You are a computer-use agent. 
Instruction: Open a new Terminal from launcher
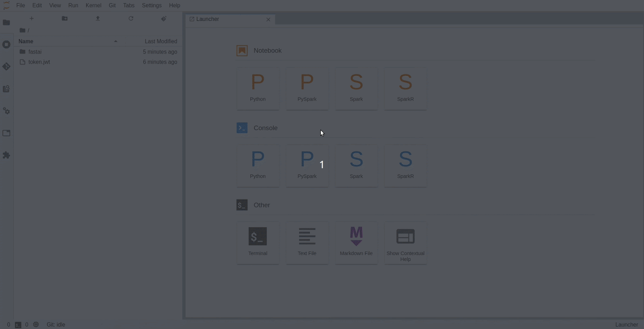tap(258, 242)
